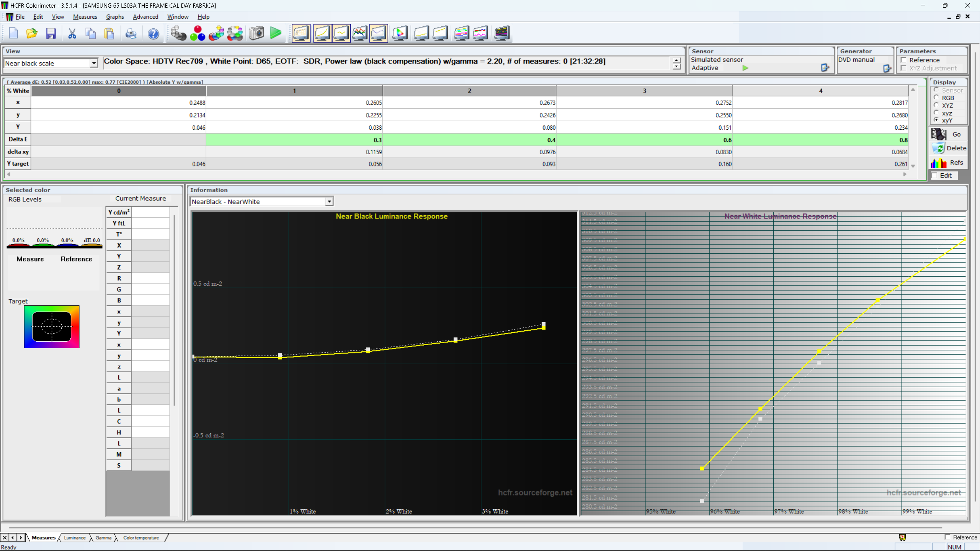Enable the Edit checkbox
The height and width of the screenshot is (551, 980).
pyautogui.click(x=935, y=175)
